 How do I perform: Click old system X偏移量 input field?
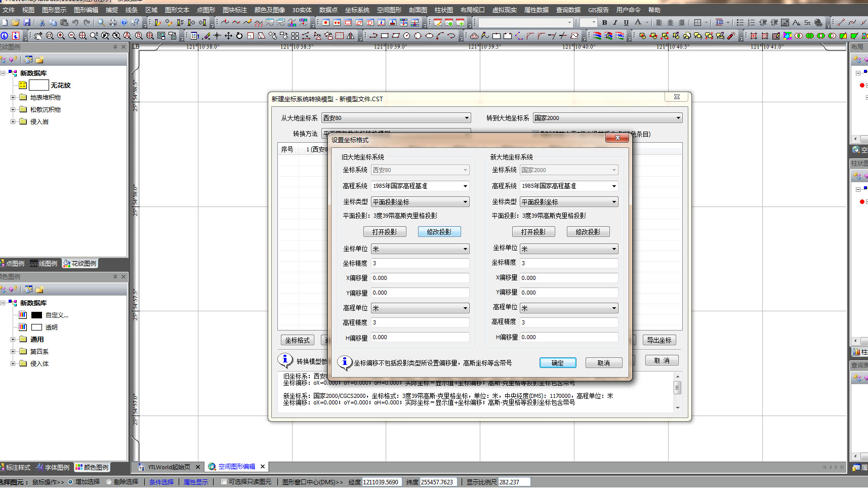click(420, 278)
